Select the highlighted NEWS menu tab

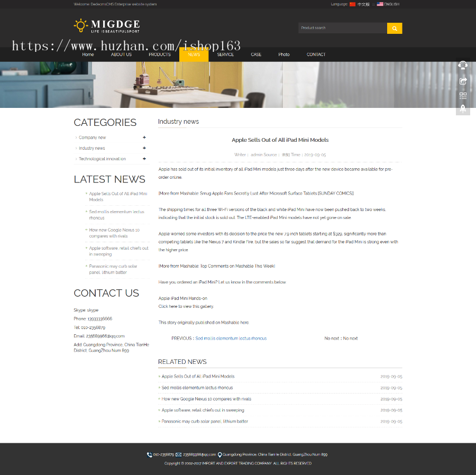click(x=194, y=54)
